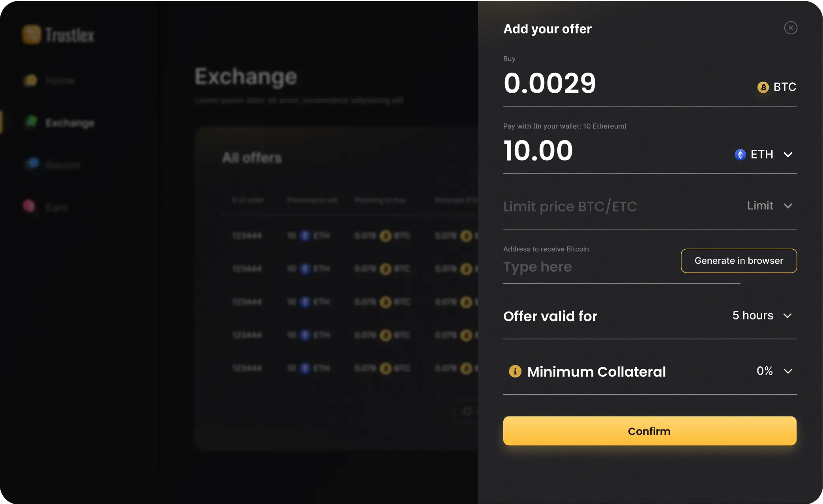
Task: Click the Minimum Collateral info icon
Action: (515, 371)
